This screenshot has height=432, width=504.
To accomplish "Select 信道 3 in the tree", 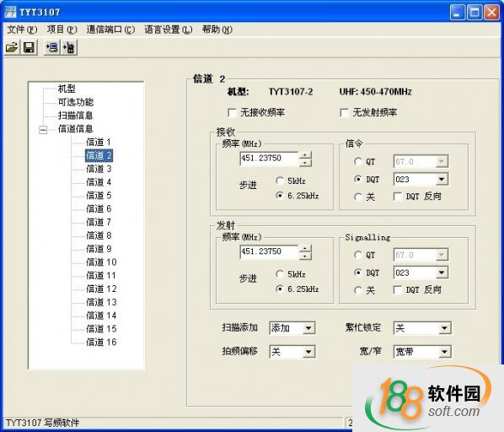I will click(99, 169).
